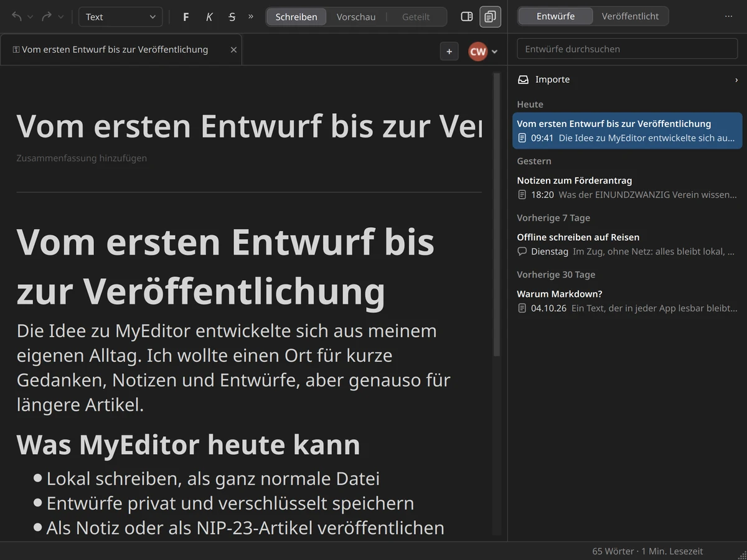Open the undo history dropdown arrow
This screenshot has height=560, width=747.
[30, 17]
